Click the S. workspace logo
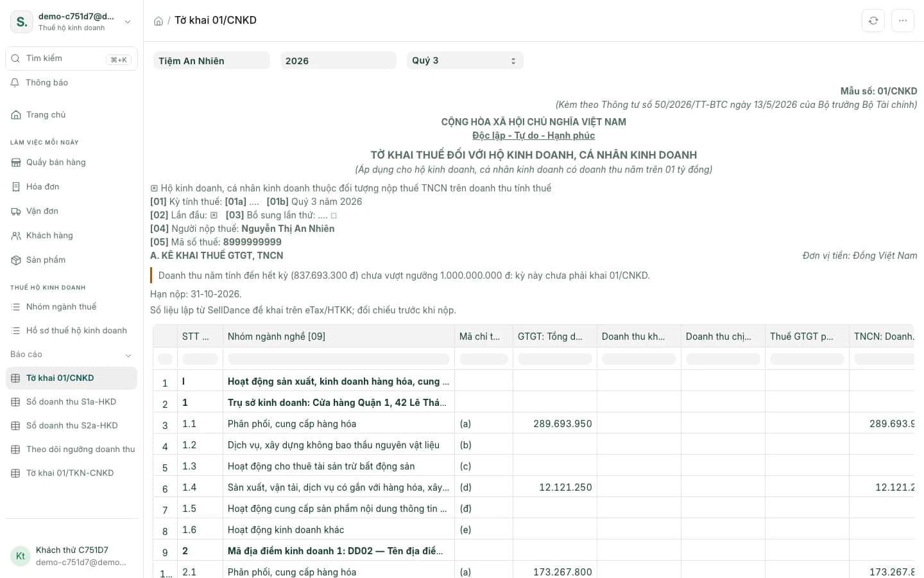This screenshot has width=924, height=578. [22, 22]
